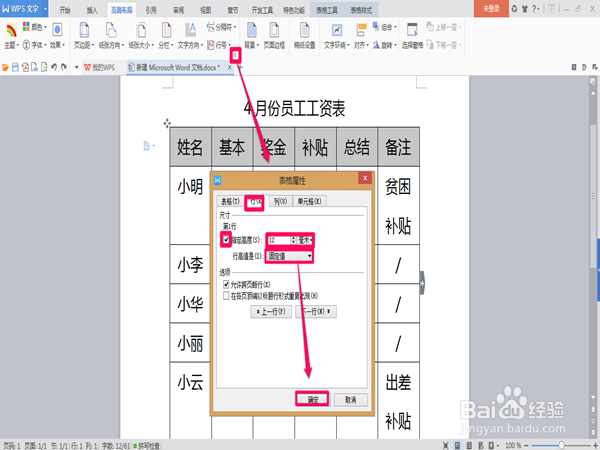Open the 主题 (Theme) gallery icon

(x=11, y=30)
